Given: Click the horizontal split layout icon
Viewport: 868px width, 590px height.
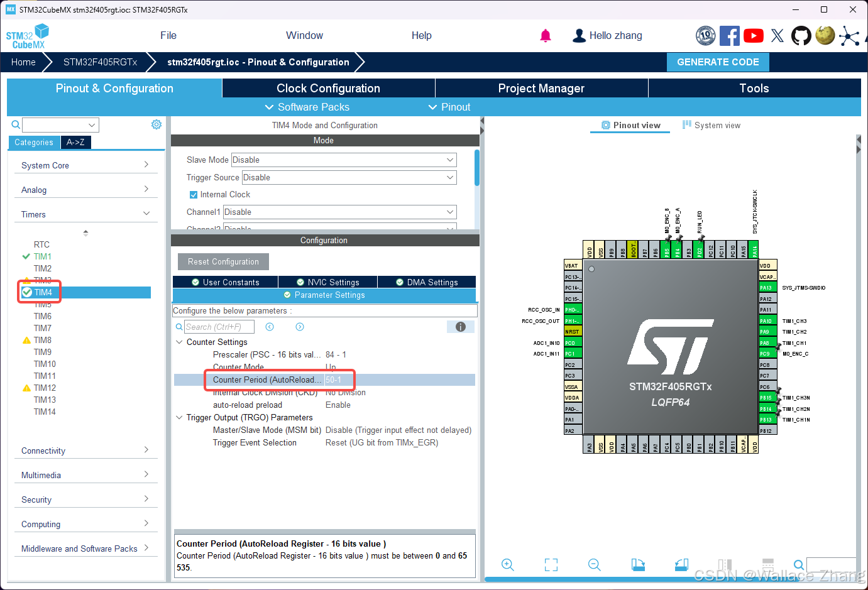Looking at the screenshot, I should pos(768,565).
